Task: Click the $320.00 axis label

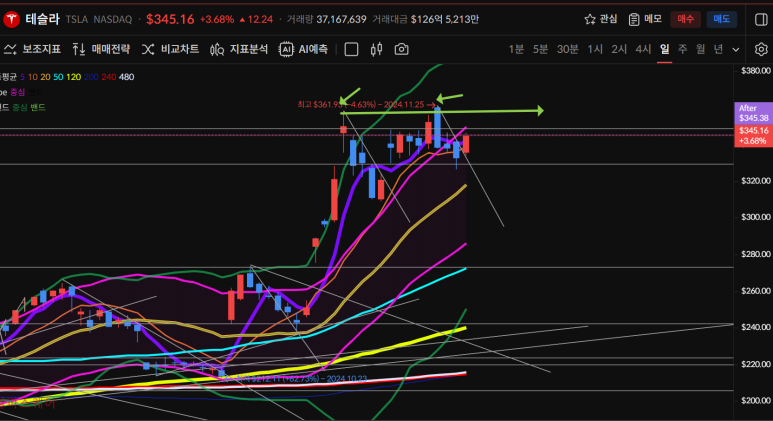Action: 756,181
